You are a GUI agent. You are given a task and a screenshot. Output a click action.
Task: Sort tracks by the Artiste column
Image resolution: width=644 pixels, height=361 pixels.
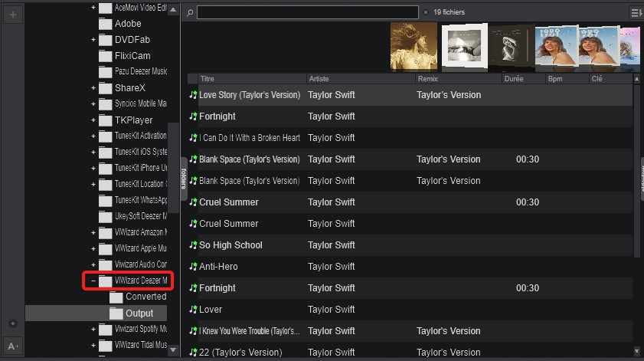[x=361, y=78]
